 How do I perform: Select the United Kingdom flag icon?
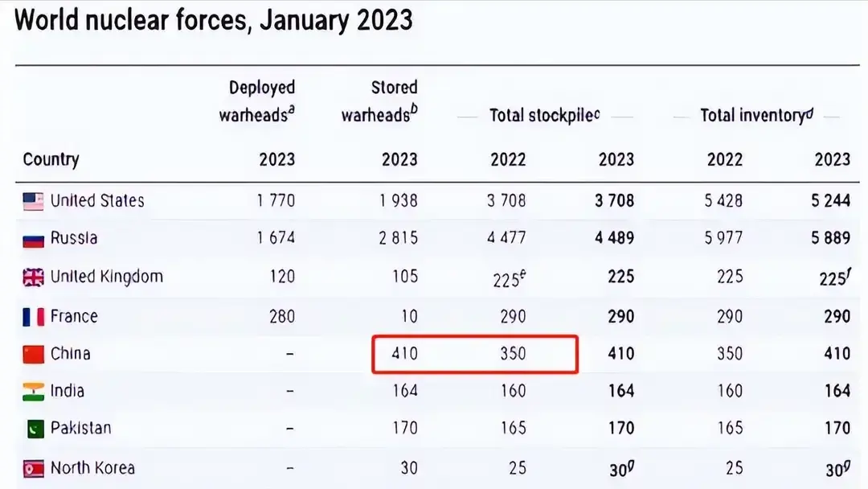click(x=33, y=277)
